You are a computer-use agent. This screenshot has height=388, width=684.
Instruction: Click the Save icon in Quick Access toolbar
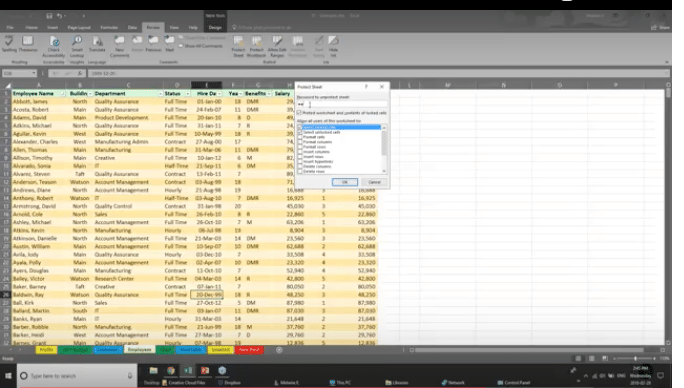point(49,16)
